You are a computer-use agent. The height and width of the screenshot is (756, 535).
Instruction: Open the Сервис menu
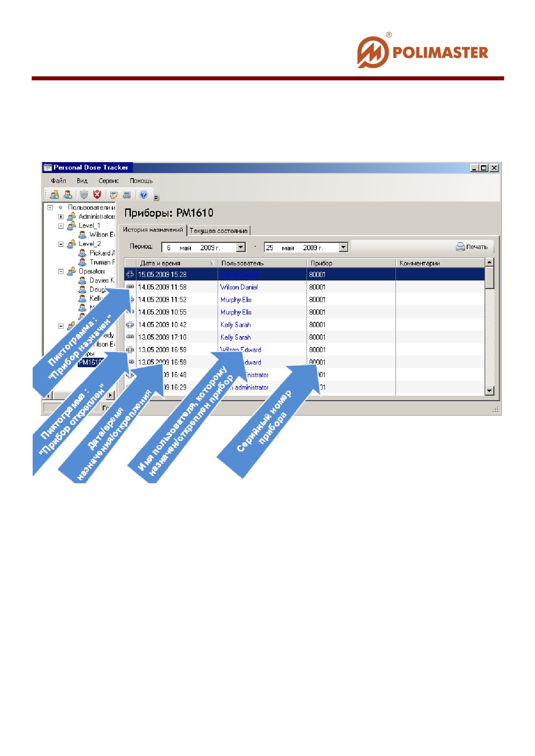pos(108,181)
